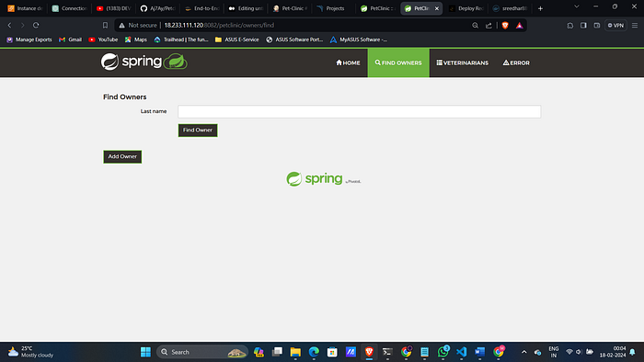Image resolution: width=644 pixels, height=362 pixels.
Task: Click the Spring logo in header
Action: [144, 62]
